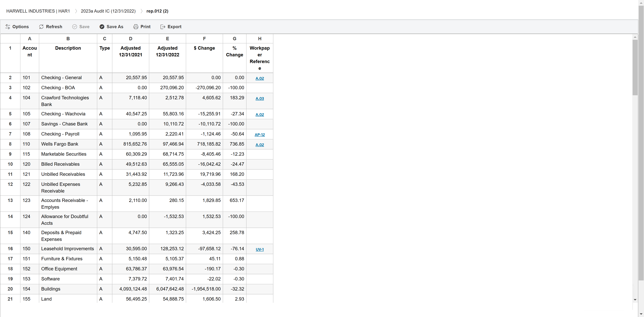The image size is (644, 317).
Task: Open the HARWELL INDUSTRIES | HAR1 breadcrumb
Action: tap(38, 11)
